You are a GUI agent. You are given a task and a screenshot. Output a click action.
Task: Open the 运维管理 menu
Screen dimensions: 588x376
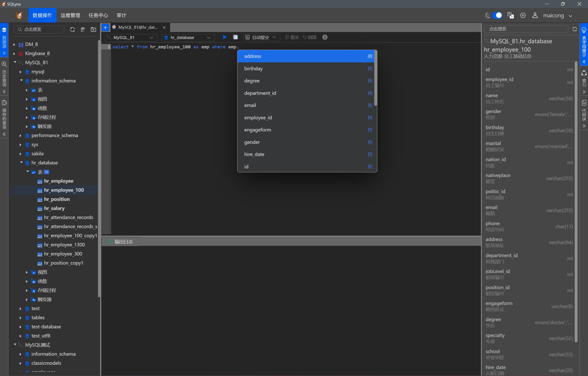click(70, 15)
